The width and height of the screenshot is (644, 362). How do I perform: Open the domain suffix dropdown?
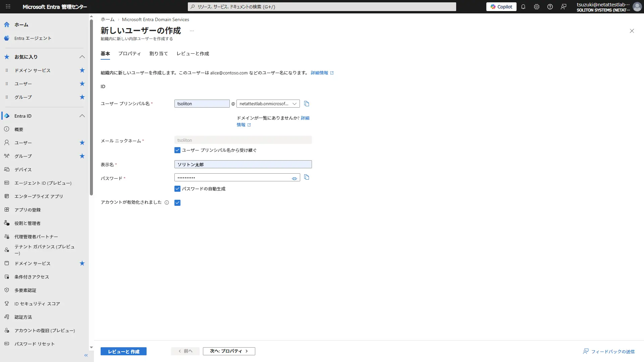(x=268, y=104)
